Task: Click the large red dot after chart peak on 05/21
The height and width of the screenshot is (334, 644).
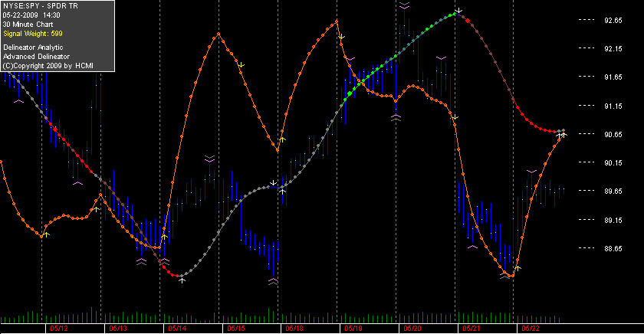Action: 468,20
